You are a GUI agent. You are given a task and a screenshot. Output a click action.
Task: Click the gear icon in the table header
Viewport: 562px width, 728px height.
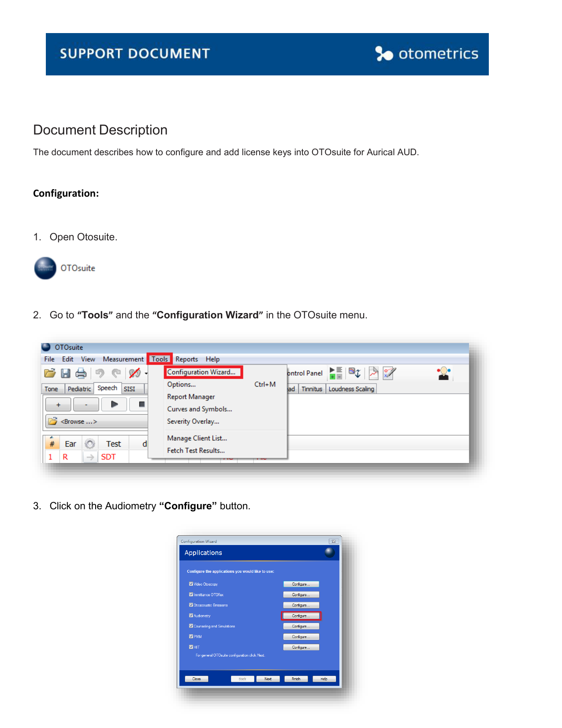[90, 444]
